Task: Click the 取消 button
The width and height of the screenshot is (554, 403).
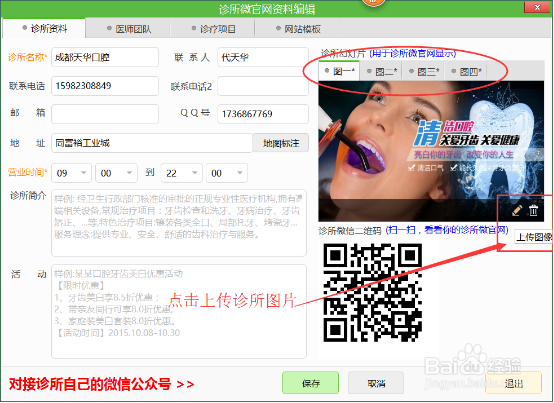Action: tap(376, 383)
